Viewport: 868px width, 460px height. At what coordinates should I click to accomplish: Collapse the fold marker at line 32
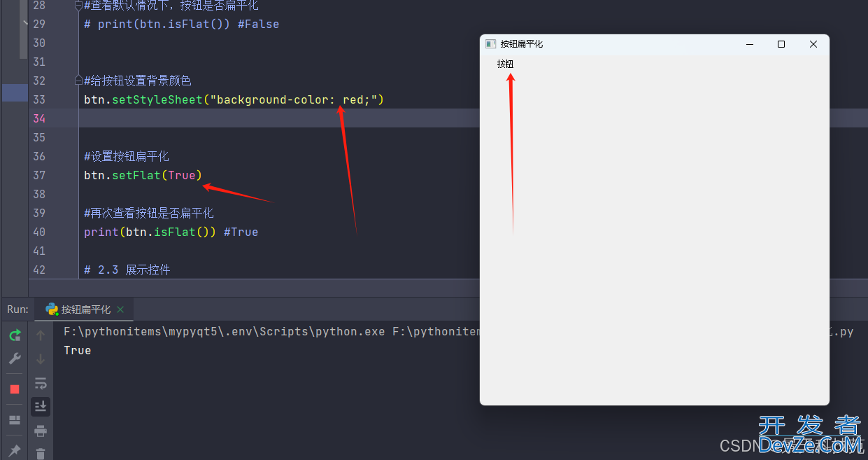tap(79, 81)
